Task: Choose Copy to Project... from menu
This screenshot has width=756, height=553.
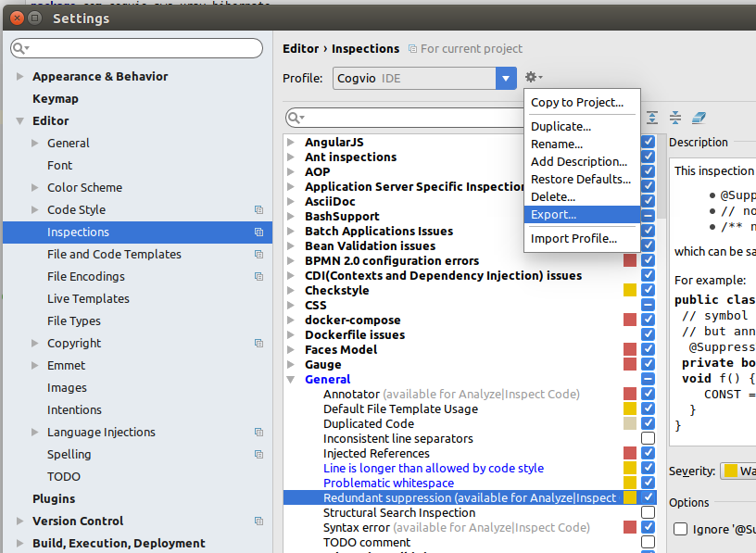Action: point(582,102)
